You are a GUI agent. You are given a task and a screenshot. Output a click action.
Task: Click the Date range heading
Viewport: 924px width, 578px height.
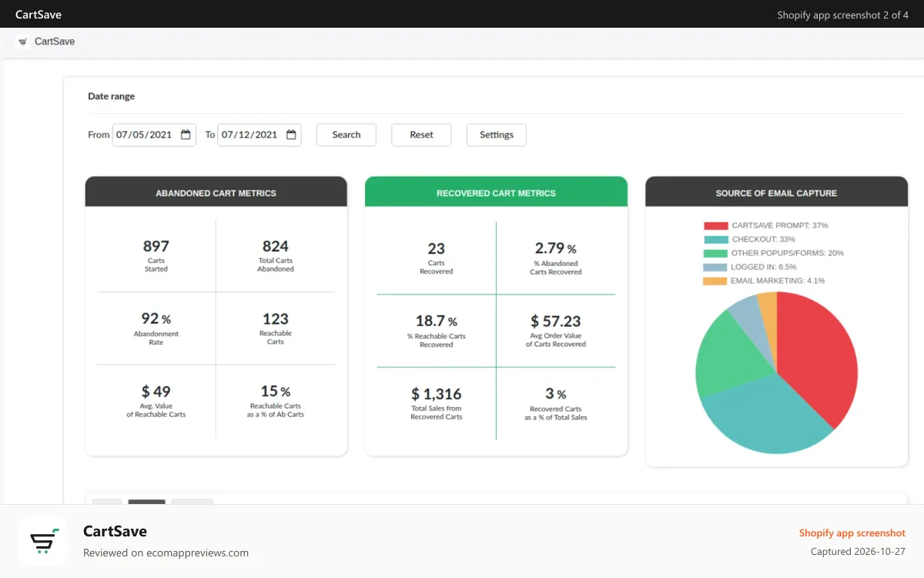click(x=112, y=96)
